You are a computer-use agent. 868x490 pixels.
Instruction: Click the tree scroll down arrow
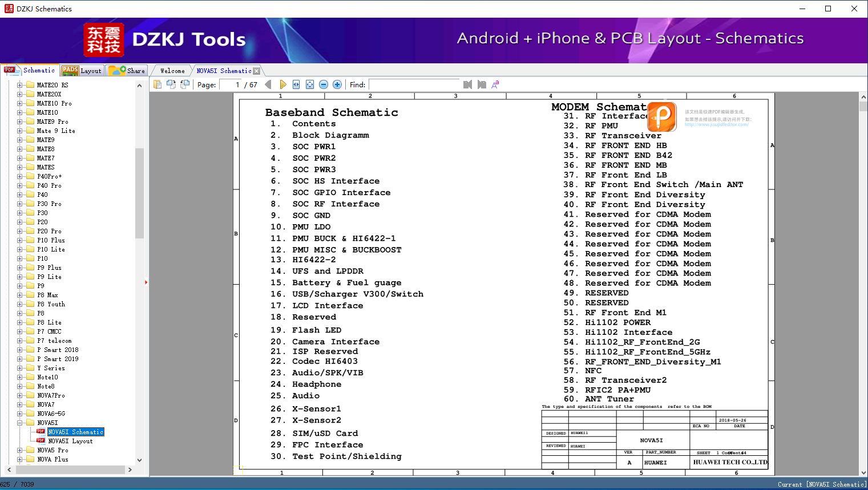tap(139, 460)
